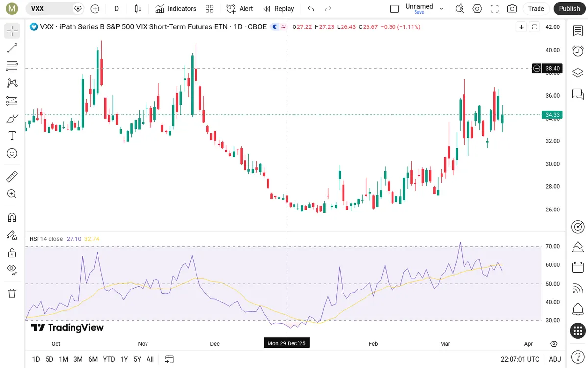The height and width of the screenshot is (368, 588).
Task: Select the 1M time range
Action: click(x=63, y=359)
